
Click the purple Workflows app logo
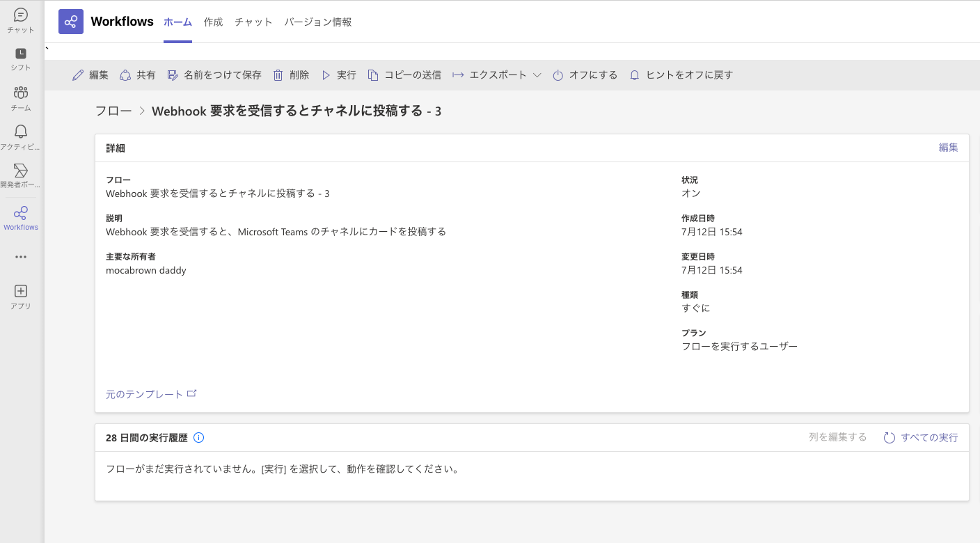point(70,22)
